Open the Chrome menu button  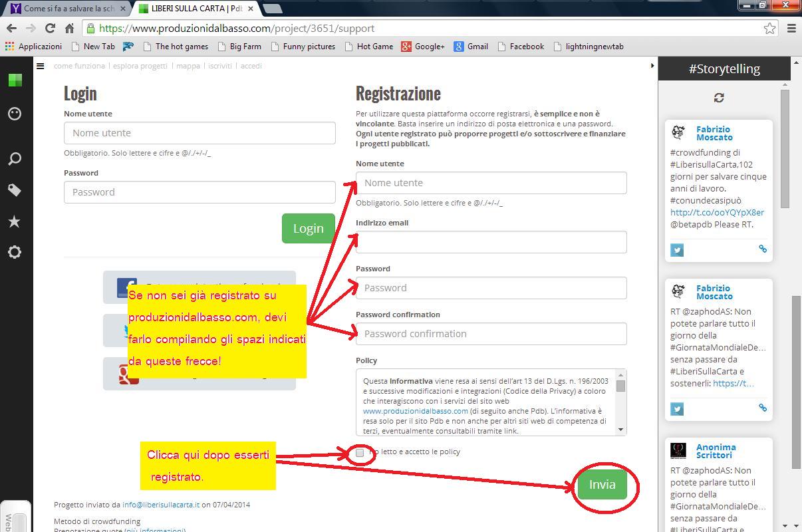(x=791, y=28)
